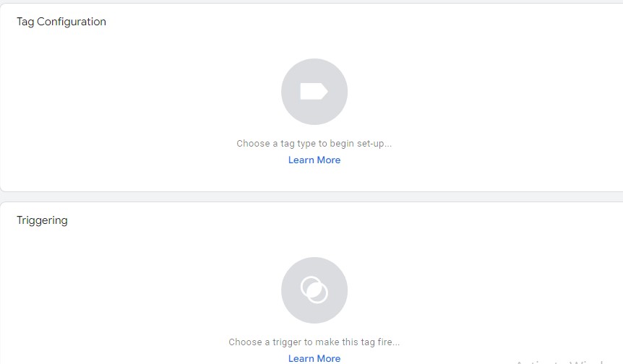623x364 pixels.
Task: Open trigger chooser via trigger icon
Action: 314,290
